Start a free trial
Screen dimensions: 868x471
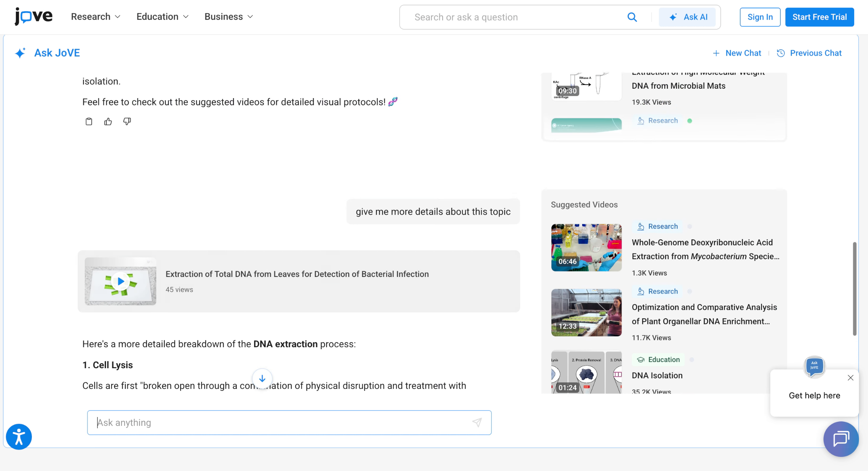pyautogui.click(x=820, y=17)
